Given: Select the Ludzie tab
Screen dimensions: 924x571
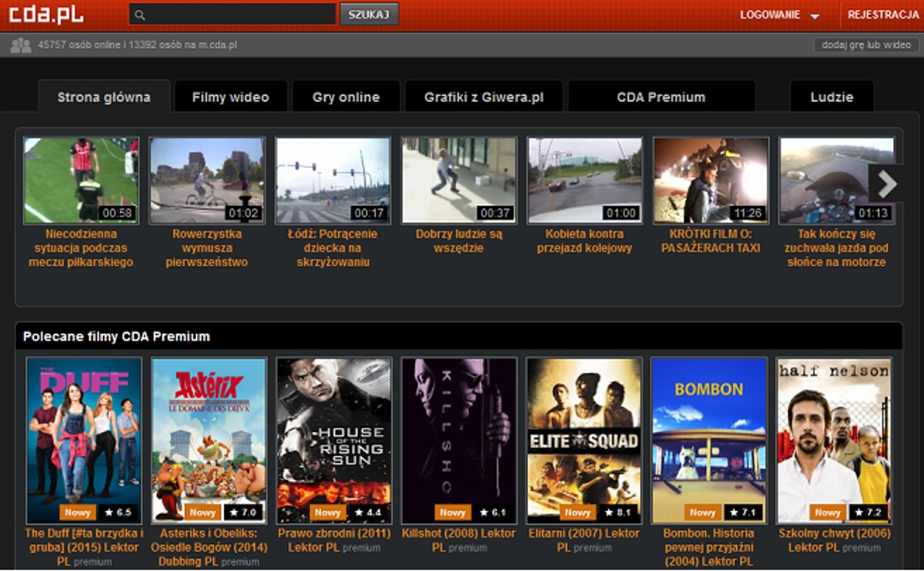Looking at the screenshot, I should pyautogui.click(x=832, y=97).
